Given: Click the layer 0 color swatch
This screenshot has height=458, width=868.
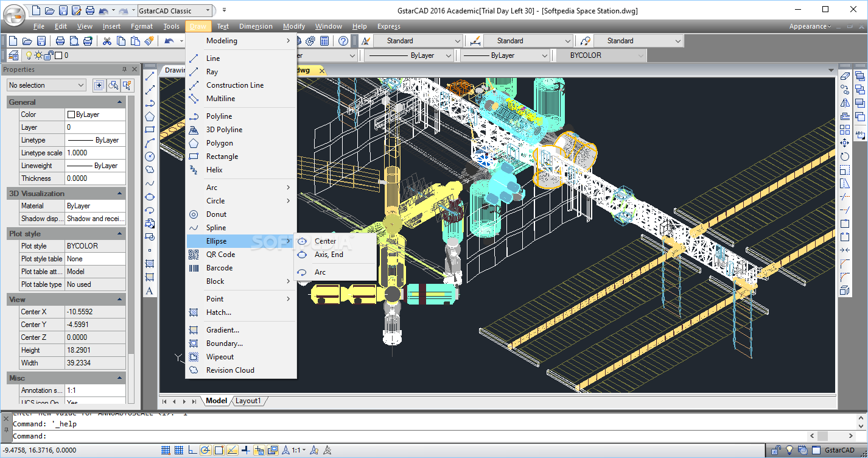Looking at the screenshot, I should point(58,55).
